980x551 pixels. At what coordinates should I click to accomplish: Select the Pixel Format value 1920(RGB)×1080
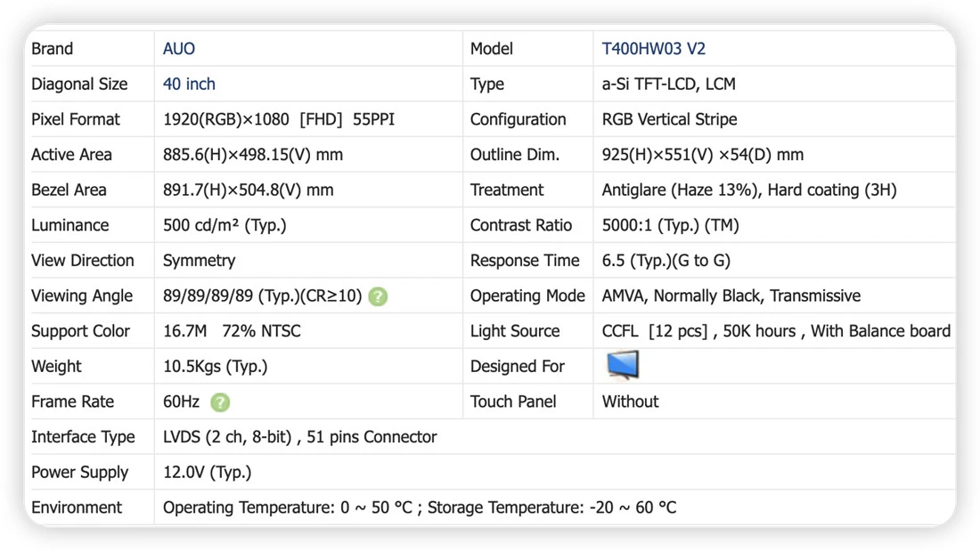[x=225, y=119]
